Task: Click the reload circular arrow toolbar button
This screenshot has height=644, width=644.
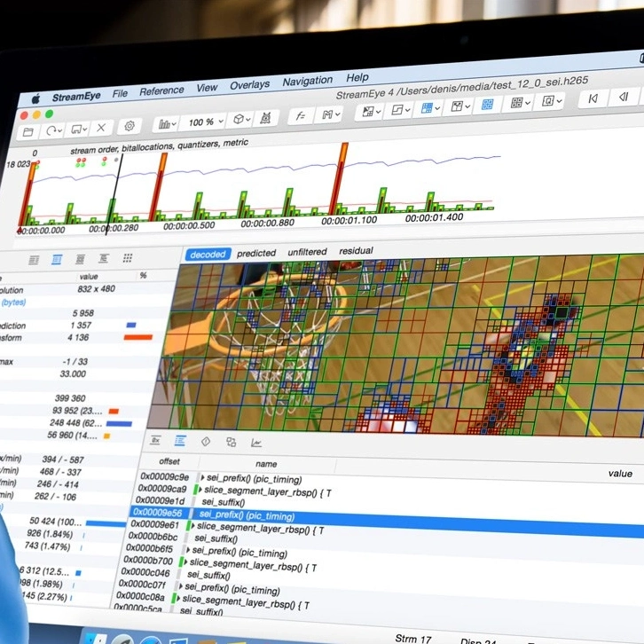Action: pos(54,130)
